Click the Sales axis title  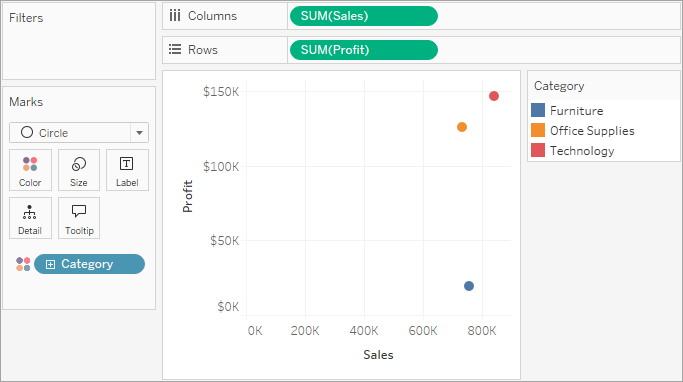tap(378, 355)
